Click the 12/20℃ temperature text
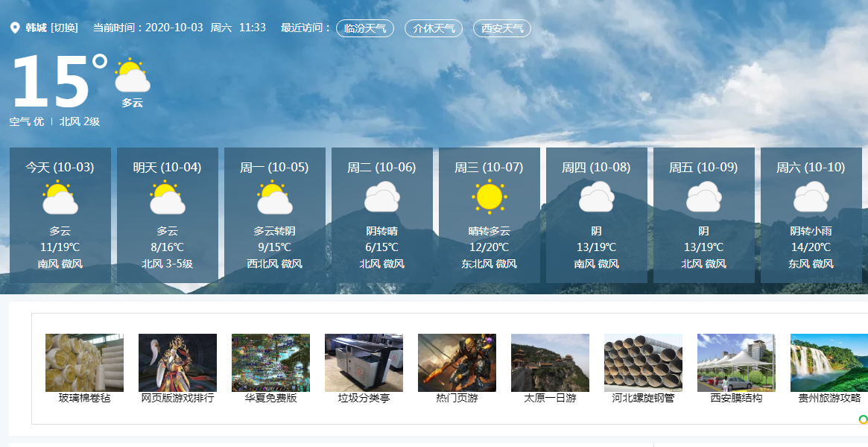868x447 pixels. coord(490,247)
